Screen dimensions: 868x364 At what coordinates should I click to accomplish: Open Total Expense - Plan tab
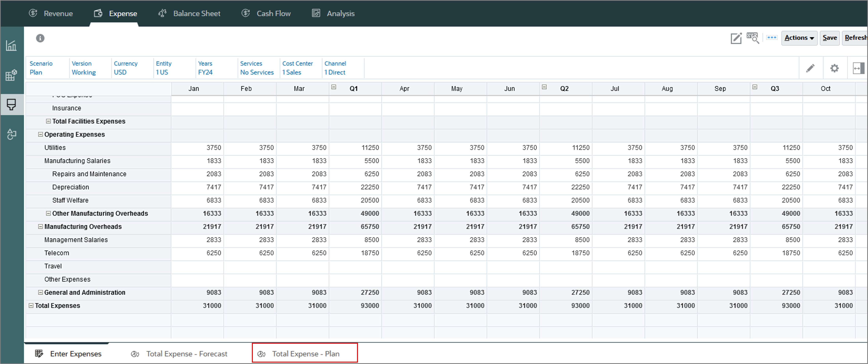305,354
